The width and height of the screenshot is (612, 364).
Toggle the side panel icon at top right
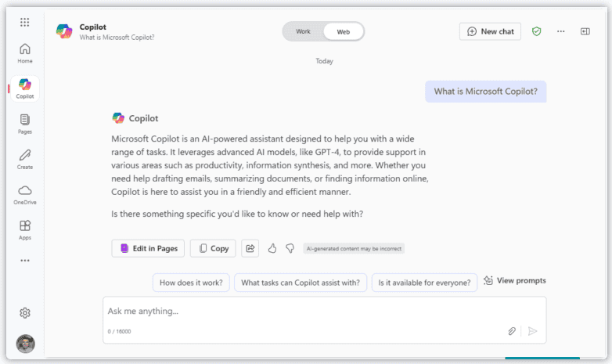[x=585, y=31]
